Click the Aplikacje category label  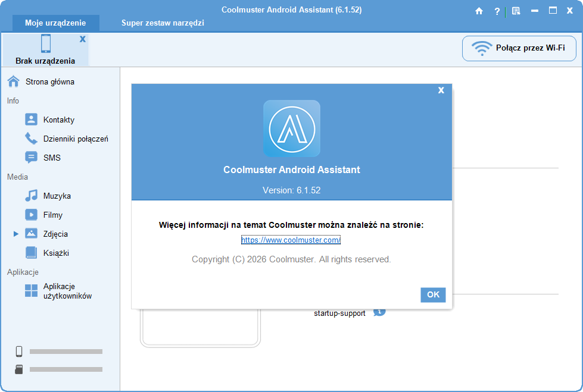click(x=23, y=272)
